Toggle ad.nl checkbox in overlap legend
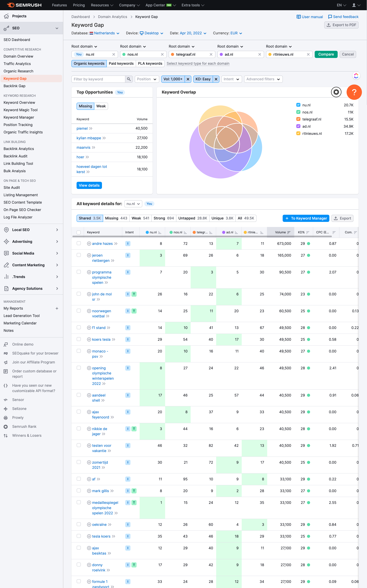The height and width of the screenshot is (588, 367). (x=298, y=126)
